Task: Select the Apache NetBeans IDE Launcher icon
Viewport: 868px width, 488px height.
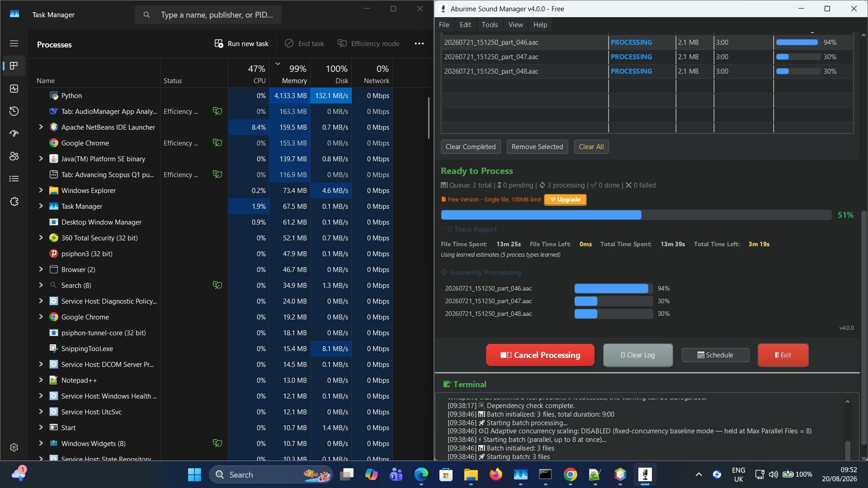Action: (54, 127)
